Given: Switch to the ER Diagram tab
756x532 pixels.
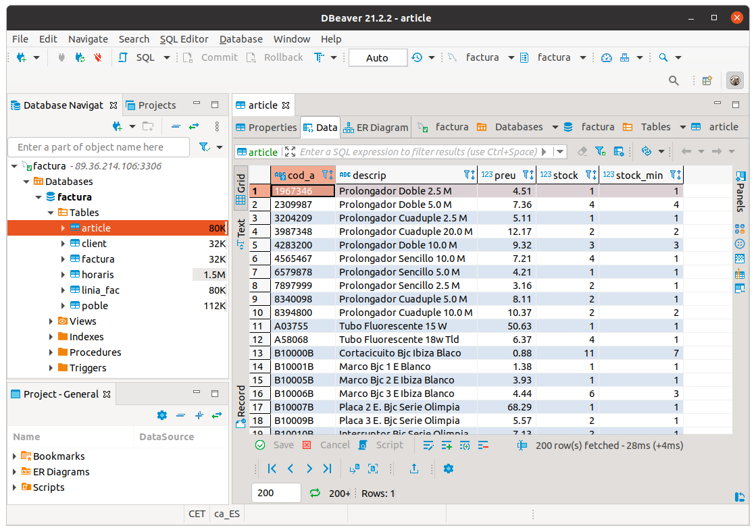Looking at the screenshot, I should [x=376, y=127].
